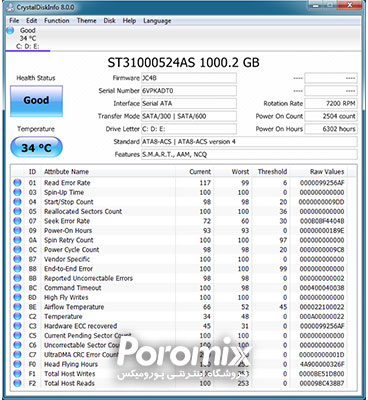Click the status icon for Reported Uncorrectable Errors
368x400 pixels.
17,278
